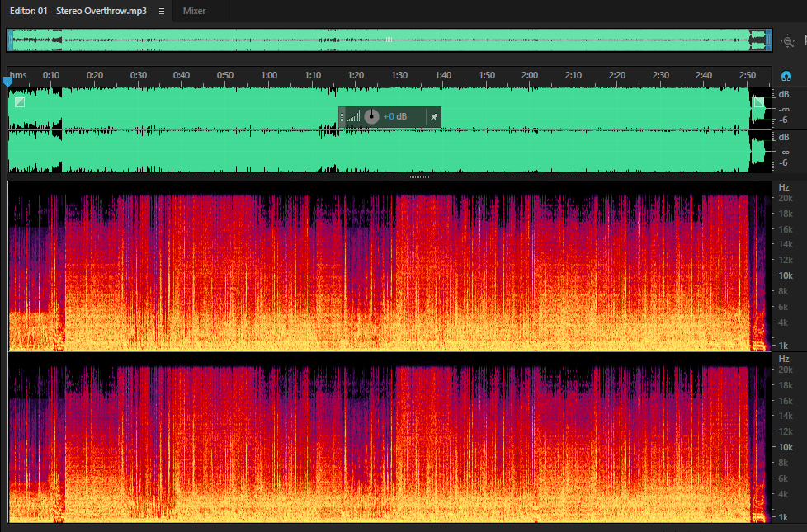Click the top channel -6 amplitude label
The image size is (807, 532).
click(784, 120)
